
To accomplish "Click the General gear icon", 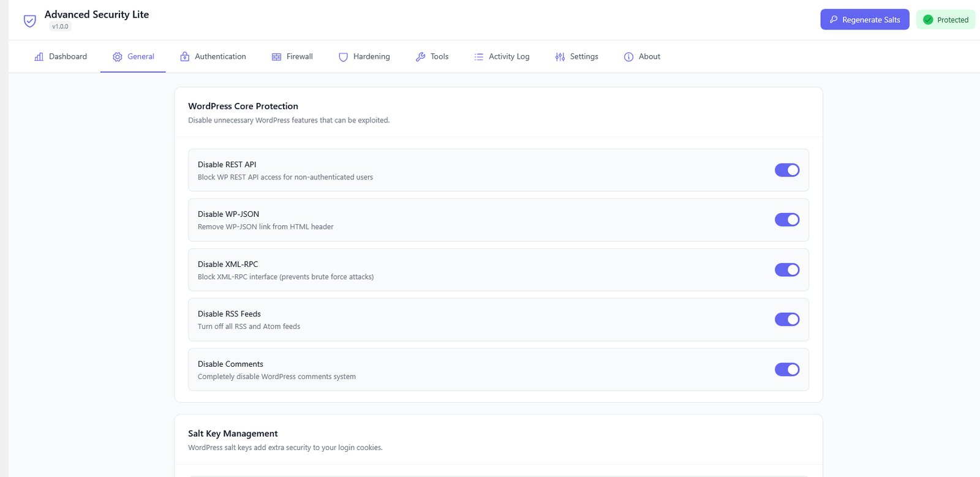I will coord(117,57).
